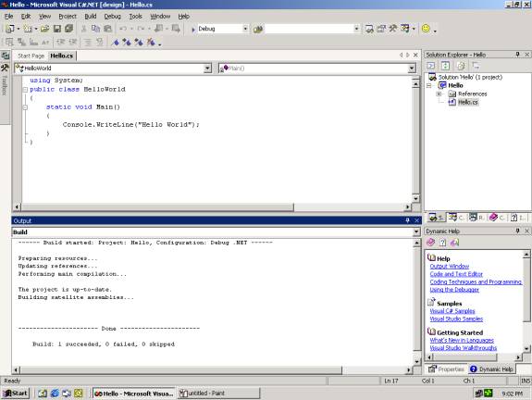
Task: Select Hello.cs in Solution Explorer tree
Action: pos(468,102)
